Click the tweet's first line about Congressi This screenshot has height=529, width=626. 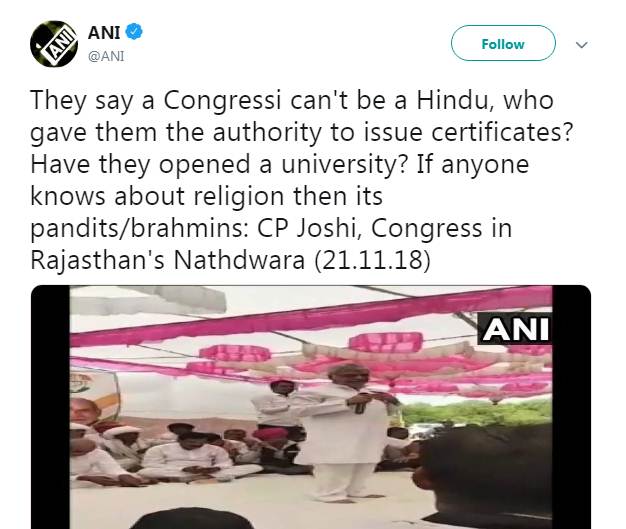coord(292,100)
